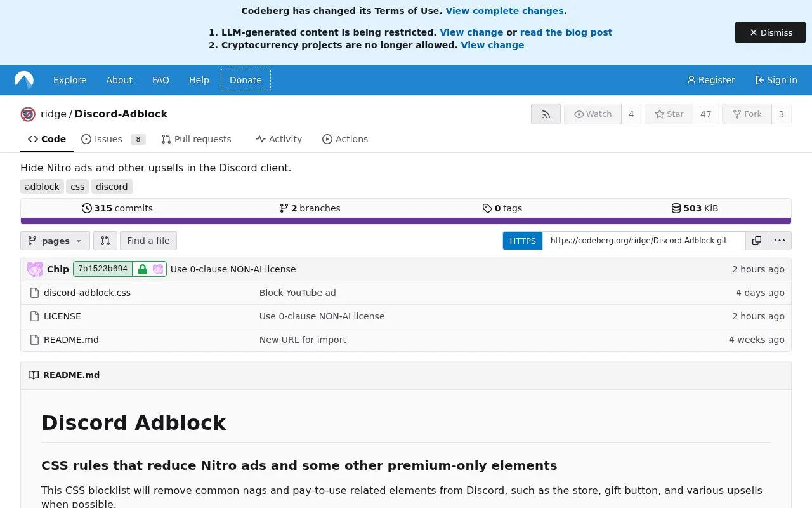
Task: Open the more clone options ellipsis menu
Action: (x=780, y=241)
